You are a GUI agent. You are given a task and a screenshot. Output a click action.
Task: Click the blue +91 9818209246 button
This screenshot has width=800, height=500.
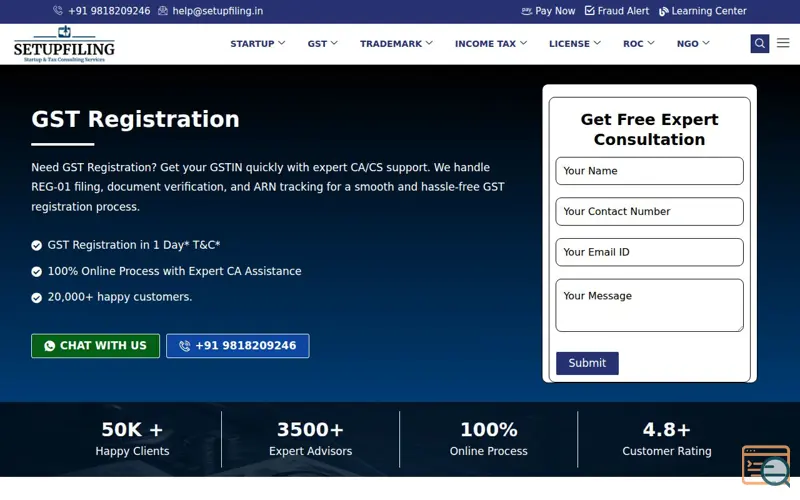click(x=238, y=346)
